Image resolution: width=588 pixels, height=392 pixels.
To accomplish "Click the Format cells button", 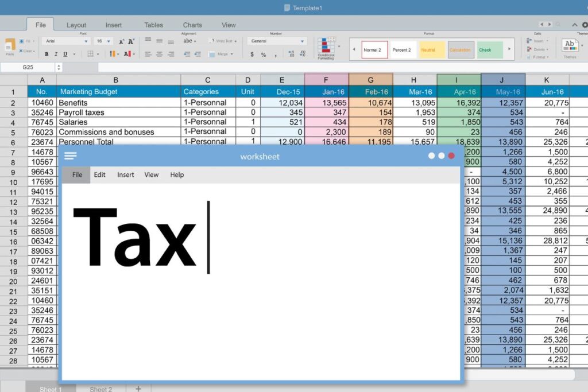I will [537, 57].
